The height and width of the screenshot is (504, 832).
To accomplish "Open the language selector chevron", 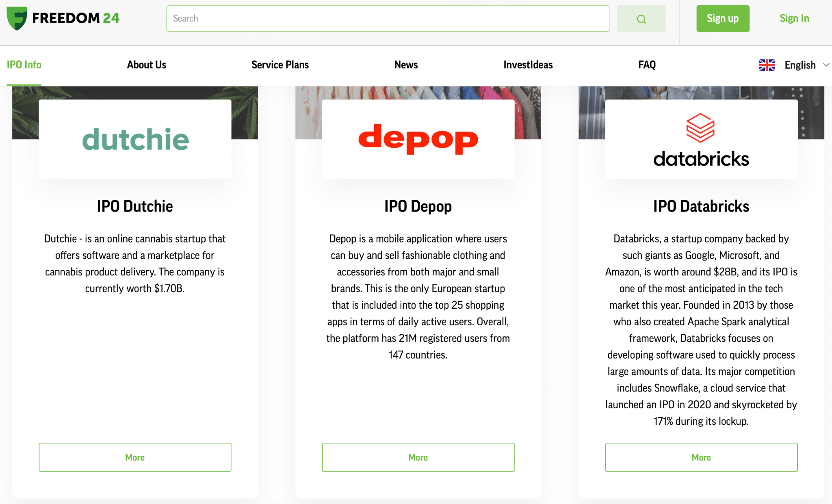I will [x=827, y=65].
